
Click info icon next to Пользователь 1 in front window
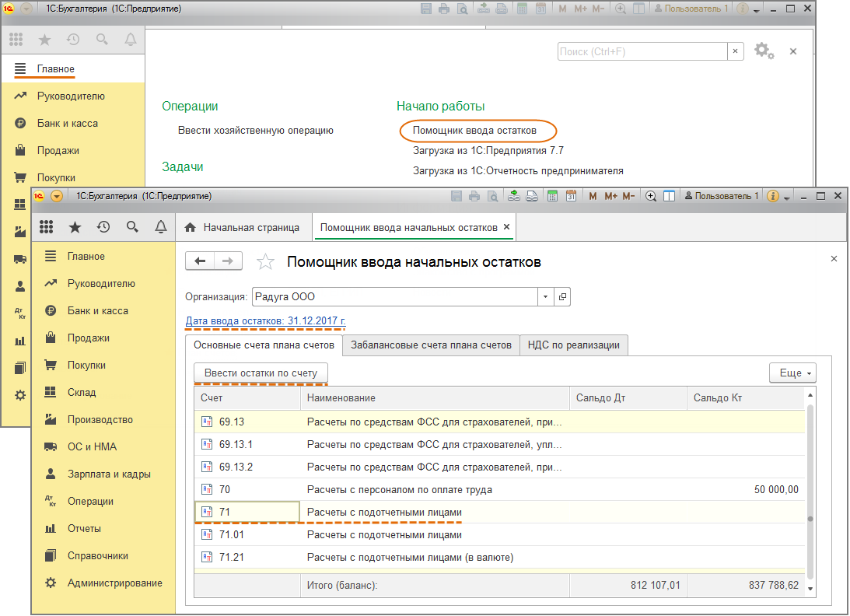click(773, 196)
